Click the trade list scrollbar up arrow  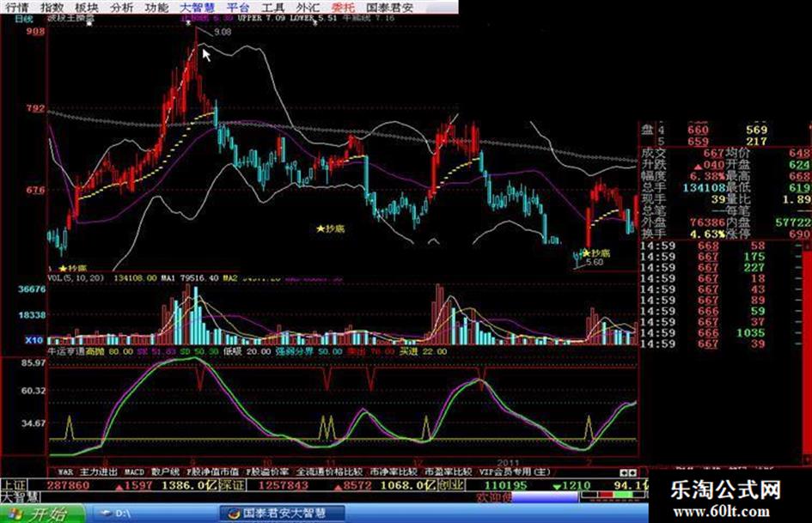point(806,246)
